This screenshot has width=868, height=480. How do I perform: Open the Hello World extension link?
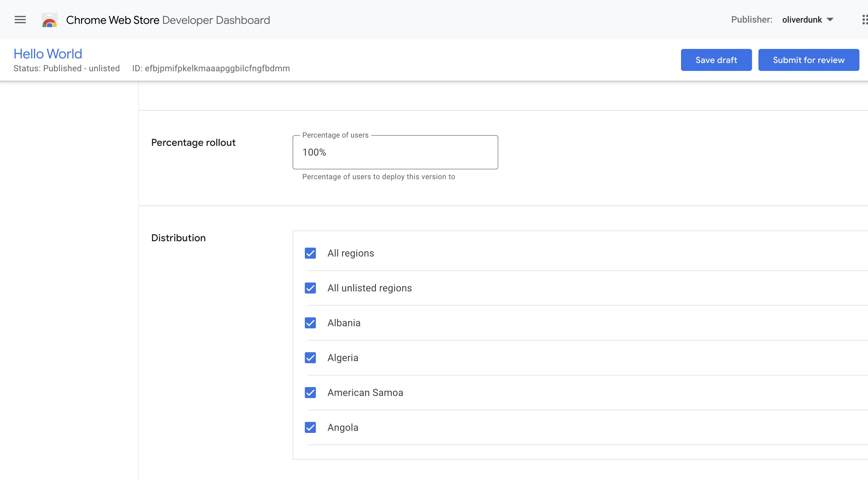point(47,53)
